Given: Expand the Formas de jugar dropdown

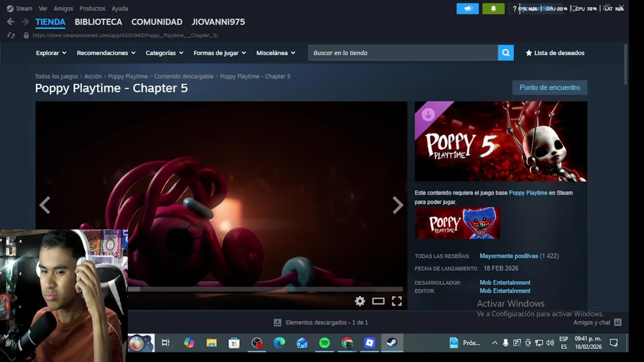Looking at the screenshot, I should (x=220, y=53).
